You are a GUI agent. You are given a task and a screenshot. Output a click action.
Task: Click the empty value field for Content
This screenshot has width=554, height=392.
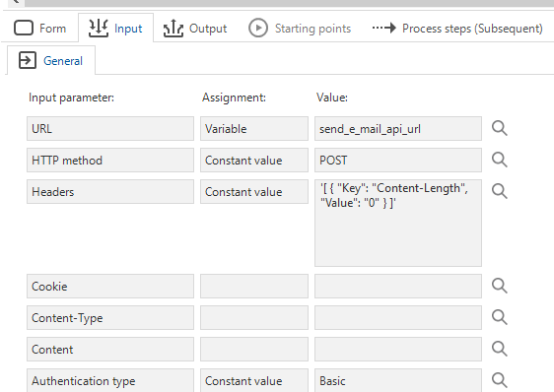click(398, 349)
